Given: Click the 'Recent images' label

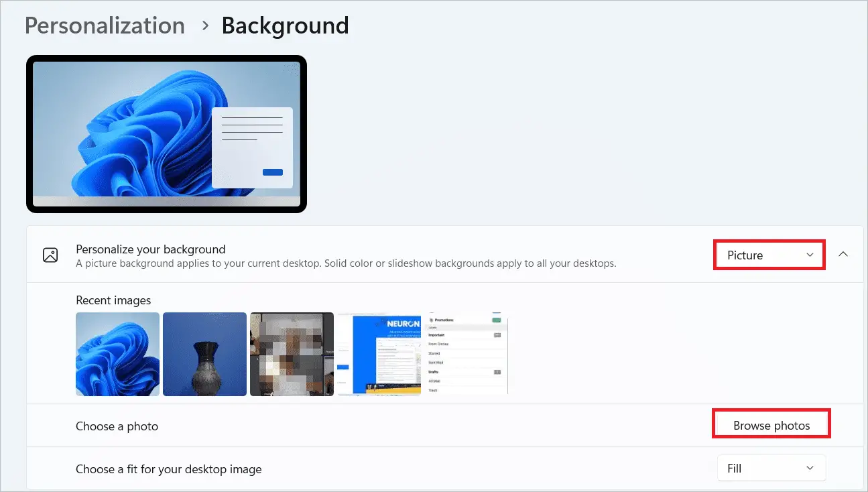Looking at the screenshot, I should click(113, 300).
